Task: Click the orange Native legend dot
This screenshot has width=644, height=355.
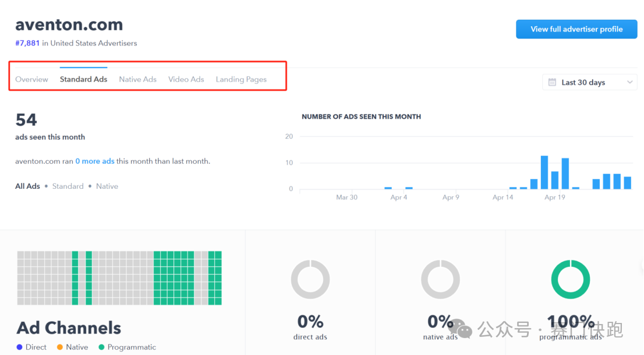Action: click(x=59, y=347)
